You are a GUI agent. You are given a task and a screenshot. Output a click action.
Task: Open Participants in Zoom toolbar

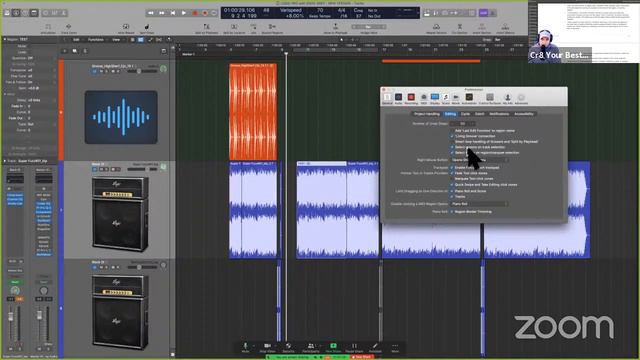(x=311, y=348)
